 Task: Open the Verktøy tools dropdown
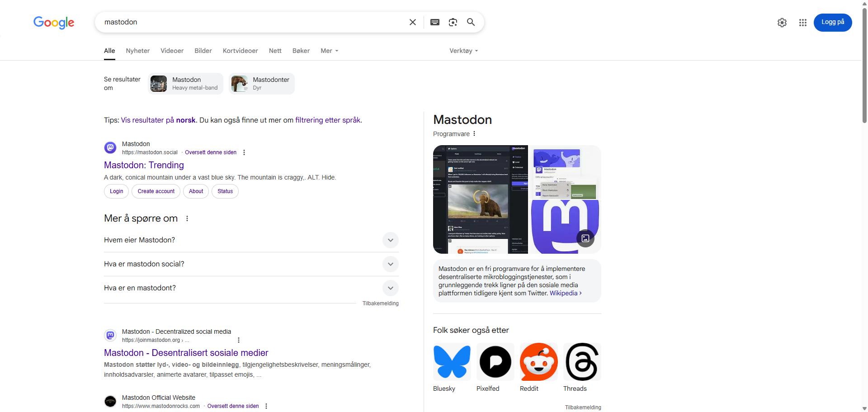pos(464,51)
